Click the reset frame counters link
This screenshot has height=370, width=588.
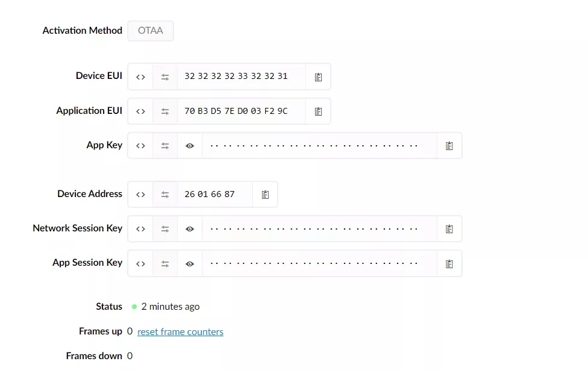(x=180, y=332)
